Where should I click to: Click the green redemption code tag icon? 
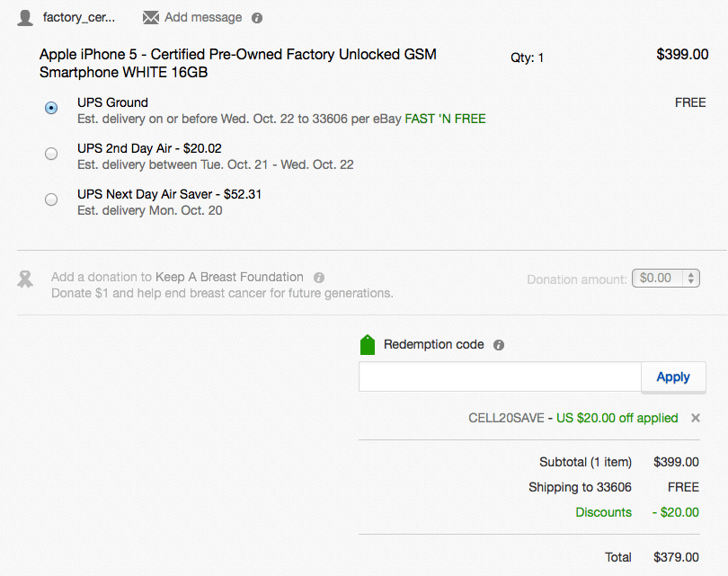pos(368,344)
